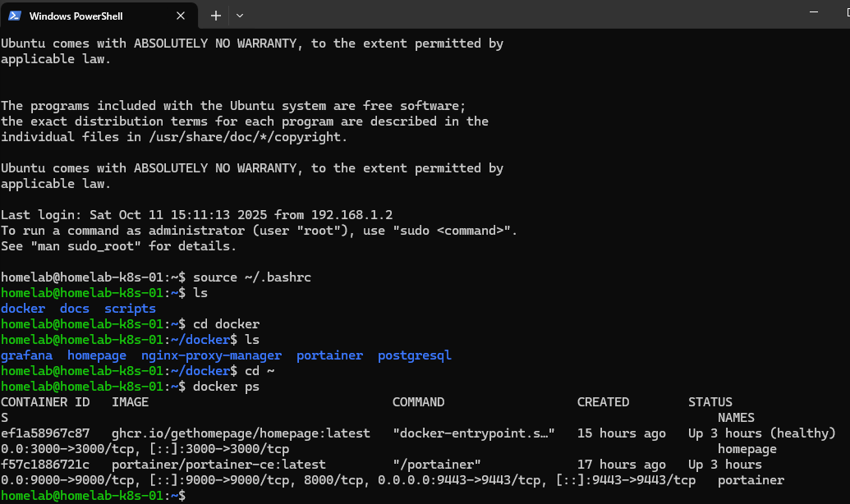Click the STATUS column header

[x=710, y=402]
